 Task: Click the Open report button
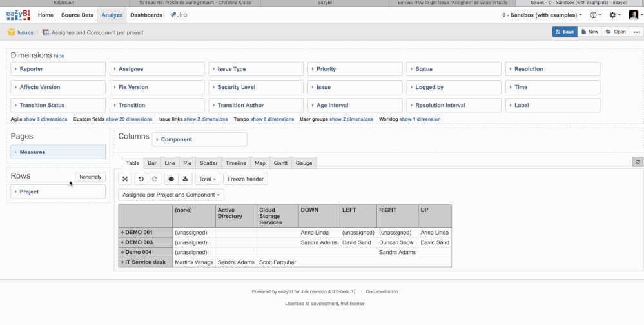pyautogui.click(x=616, y=32)
